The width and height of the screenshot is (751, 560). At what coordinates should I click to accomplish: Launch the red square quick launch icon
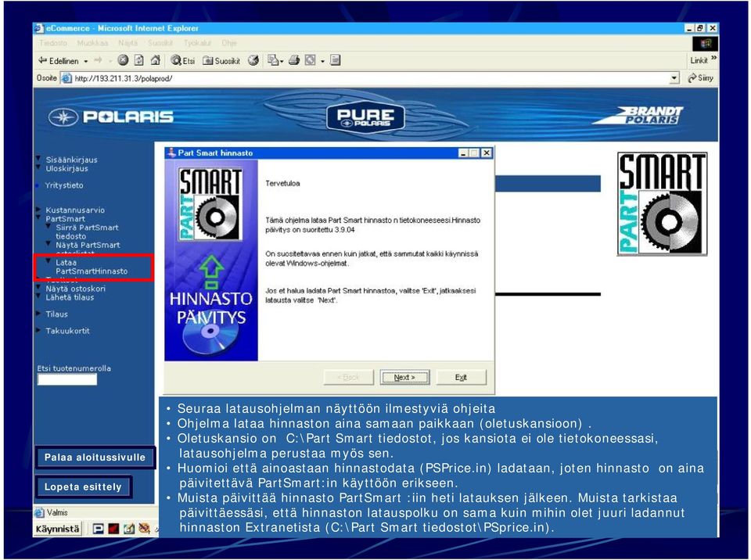click(x=113, y=529)
